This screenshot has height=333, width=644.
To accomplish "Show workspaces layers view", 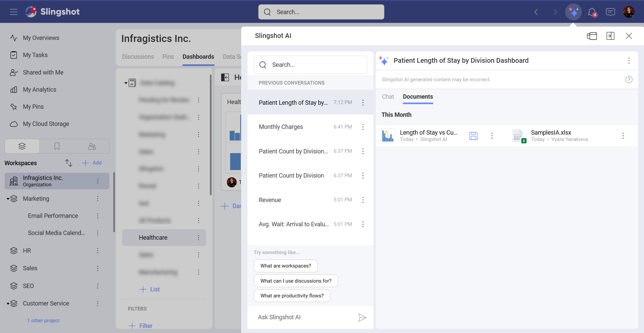I will coord(22,146).
